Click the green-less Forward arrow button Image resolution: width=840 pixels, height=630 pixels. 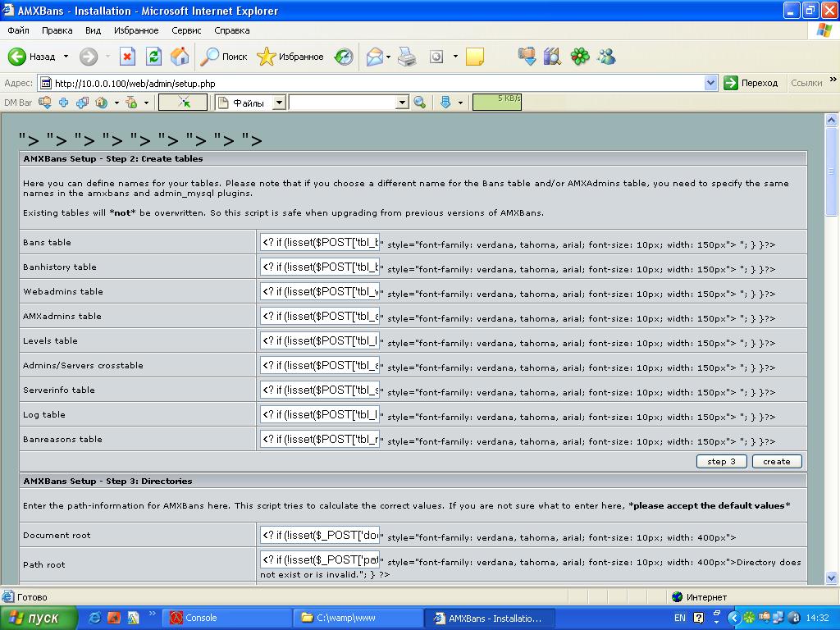click(89, 57)
